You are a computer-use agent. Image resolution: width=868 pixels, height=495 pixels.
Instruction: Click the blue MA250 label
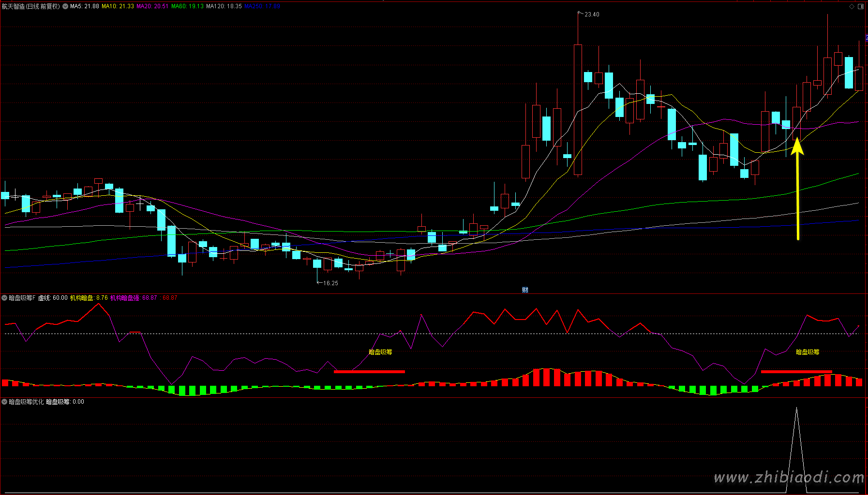(x=262, y=6)
